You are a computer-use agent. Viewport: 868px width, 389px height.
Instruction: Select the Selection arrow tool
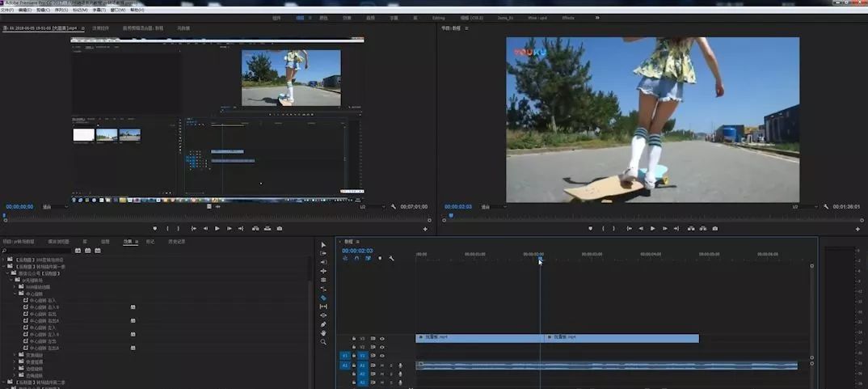[x=323, y=244]
